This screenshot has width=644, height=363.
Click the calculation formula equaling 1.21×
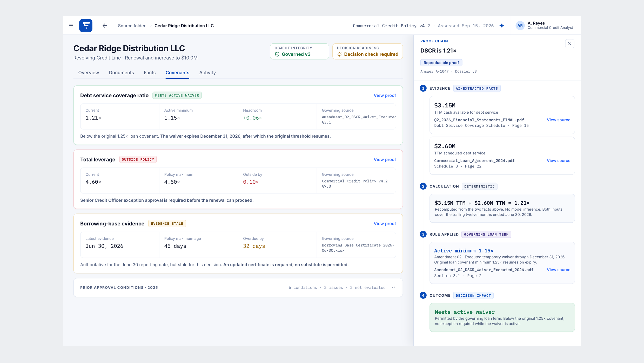(482, 203)
